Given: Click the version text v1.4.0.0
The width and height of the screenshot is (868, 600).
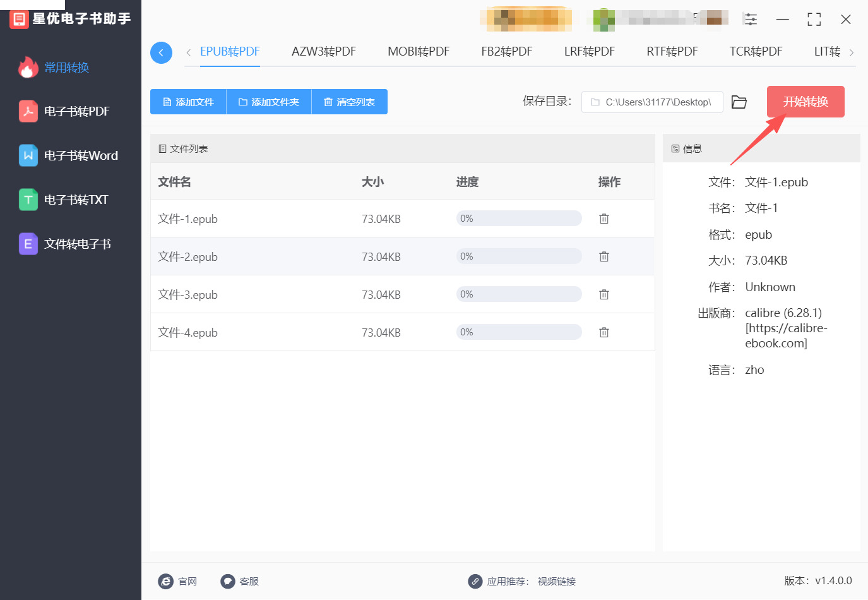Looking at the screenshot, I should point(833,581).
